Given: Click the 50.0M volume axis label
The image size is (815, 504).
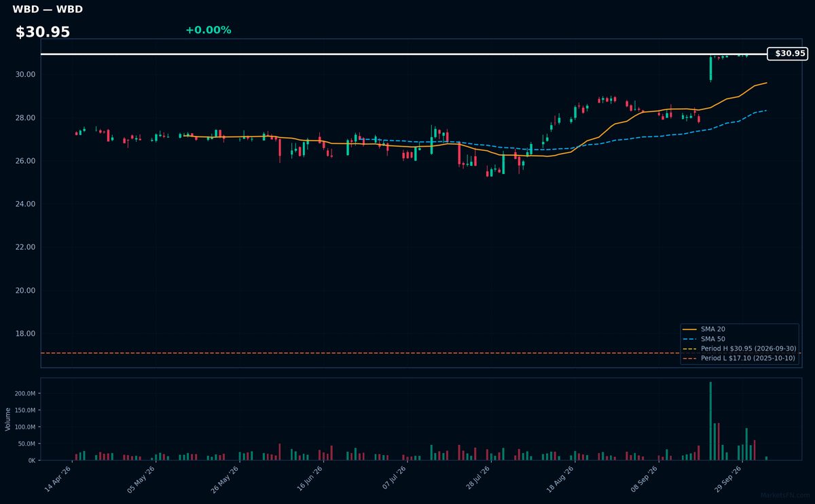Looking at the screenshot, I should coord(26,444).
